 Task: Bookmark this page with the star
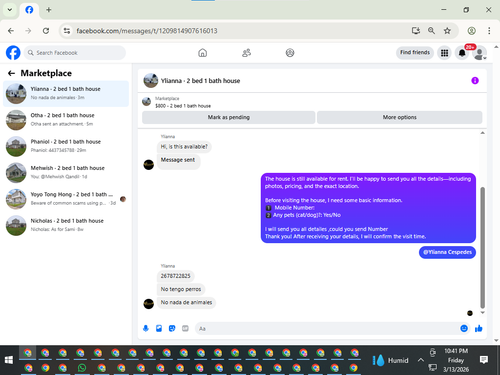point(447,31)
